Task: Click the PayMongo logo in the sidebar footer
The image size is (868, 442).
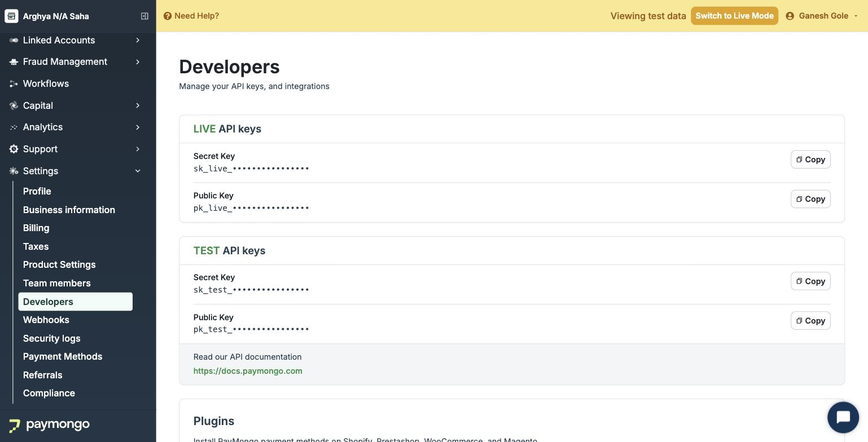Action: (49, 425)
